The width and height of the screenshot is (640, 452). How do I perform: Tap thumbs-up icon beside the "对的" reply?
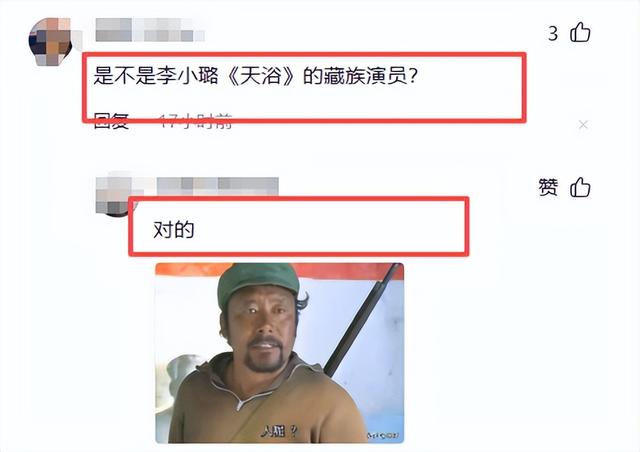point(580,187)
